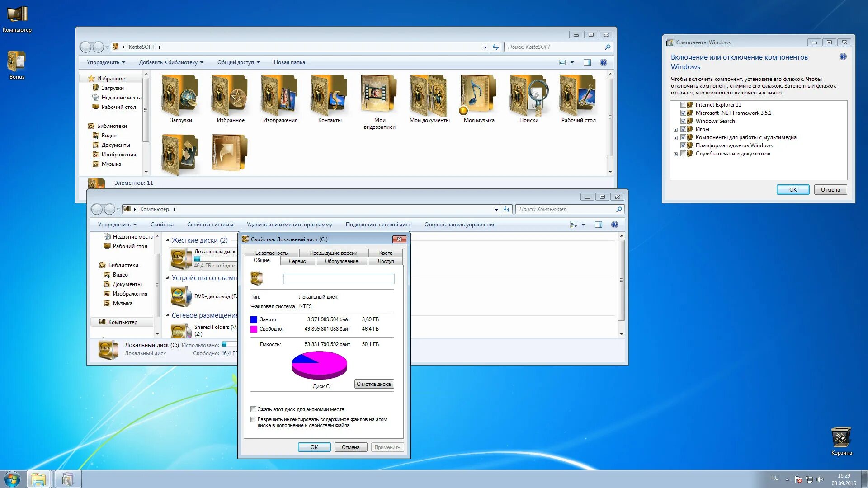This screenshot has width=868, height=488.
Task: Toggle Службы печати и документов checkbox
Action: click(683, 154)
